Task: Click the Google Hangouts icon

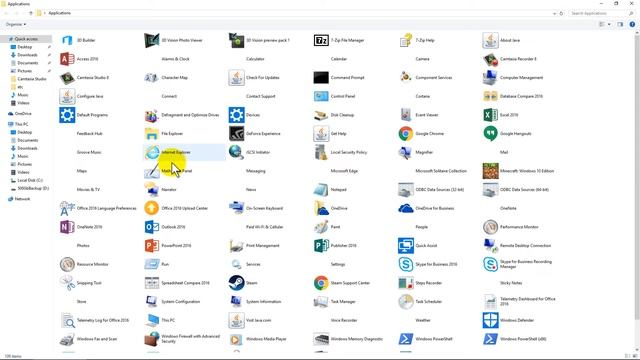Action: tap(490, 133)
